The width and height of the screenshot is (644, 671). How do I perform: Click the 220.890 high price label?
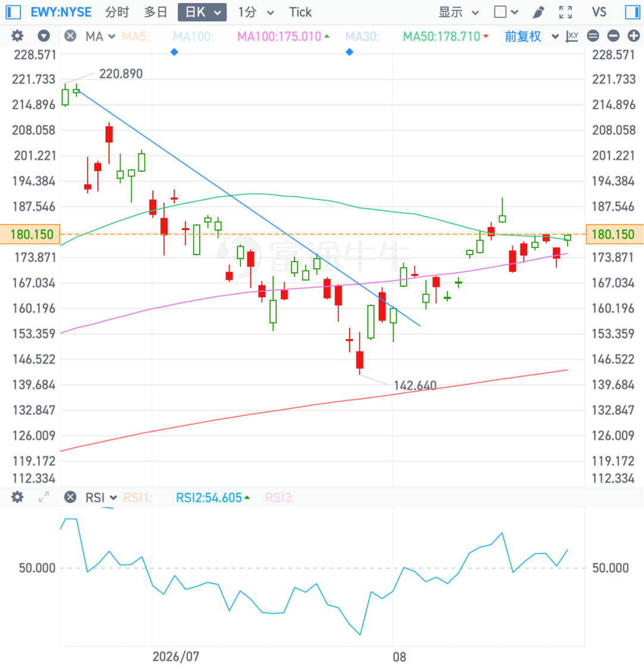(x=120, y=74)
